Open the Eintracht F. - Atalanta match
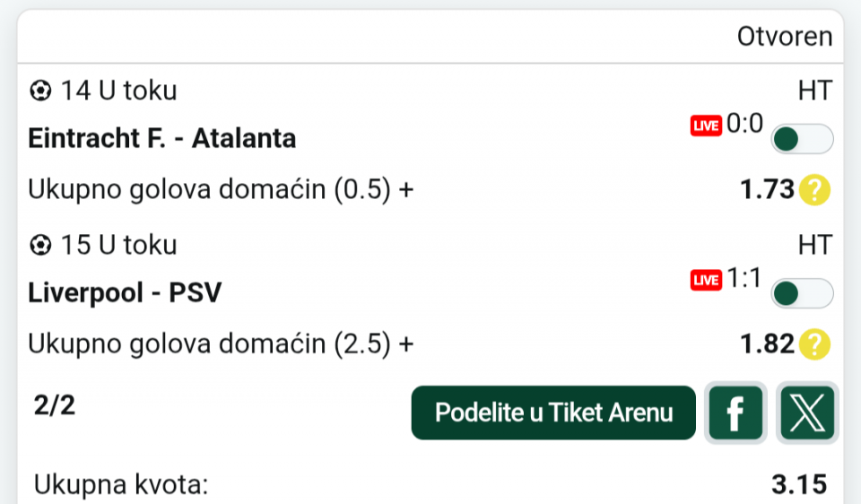Image resolution: width=861 pixels, height=504 pixels. [x=162, y=139]
